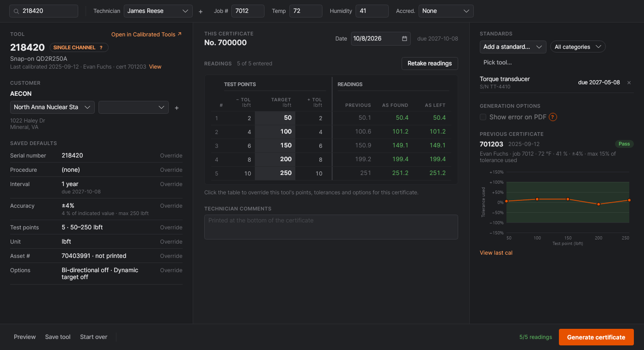Click Start over in bottom bar
Viewport: 644px width, 350px height.
click(x=94, y=337)
